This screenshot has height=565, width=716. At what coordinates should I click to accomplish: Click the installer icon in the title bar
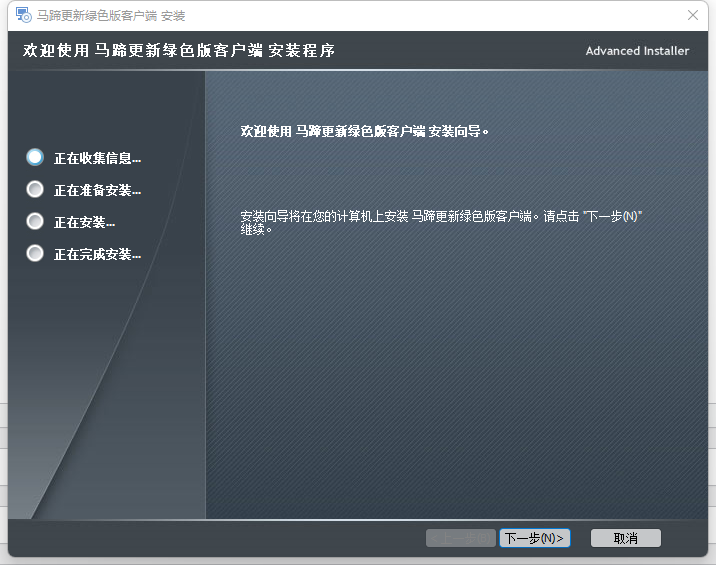(24, 15)
